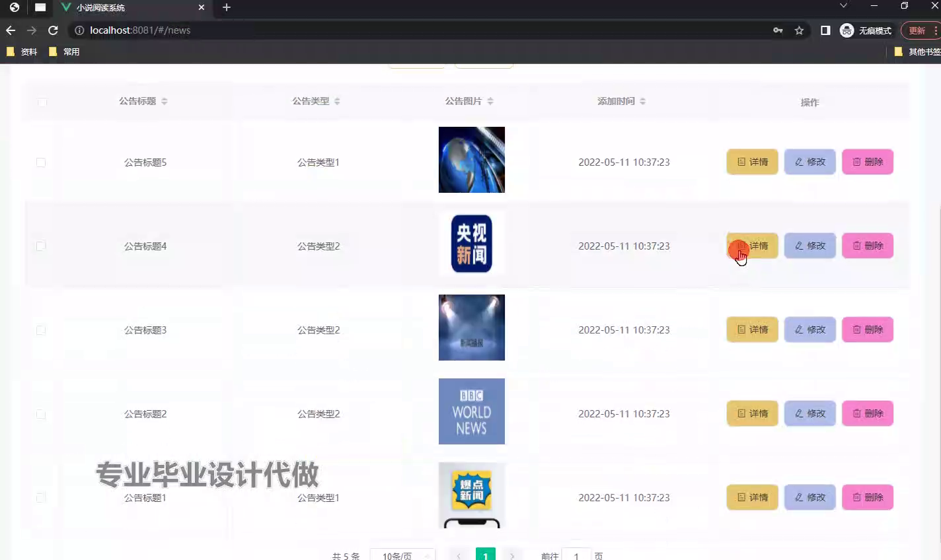Click 修改 for 公告标题1
The width and height of the screenshot is (941, 560).
pyautogui.click(x=810, y=497)
